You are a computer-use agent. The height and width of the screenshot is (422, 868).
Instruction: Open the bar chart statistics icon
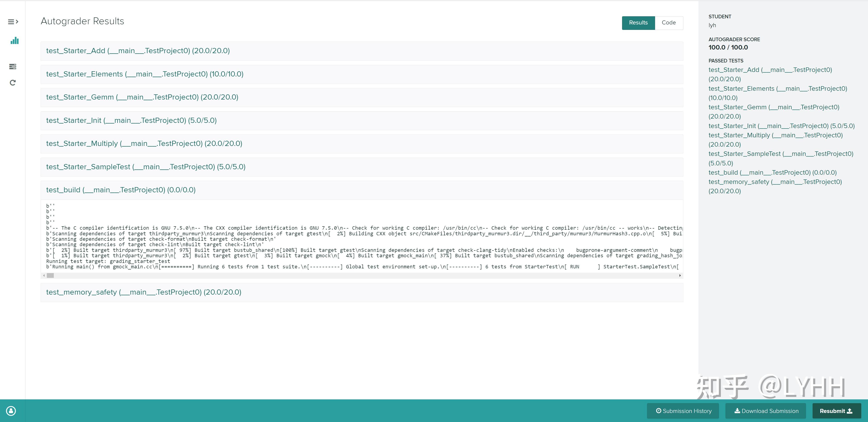(14, 41)
